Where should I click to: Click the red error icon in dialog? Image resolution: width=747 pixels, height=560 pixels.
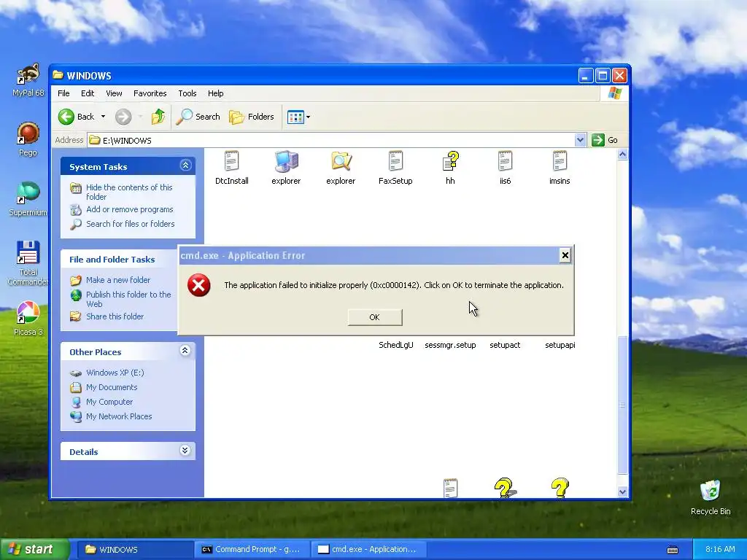point(198,285)
